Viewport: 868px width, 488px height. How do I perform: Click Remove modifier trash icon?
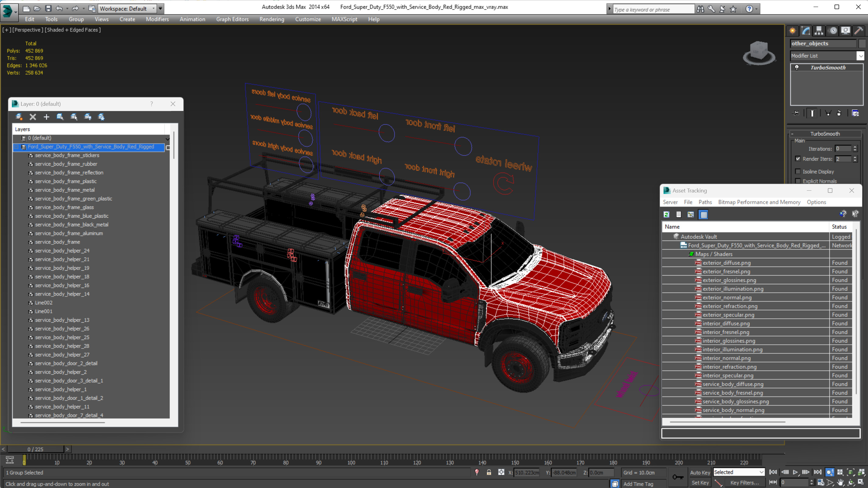839,113
